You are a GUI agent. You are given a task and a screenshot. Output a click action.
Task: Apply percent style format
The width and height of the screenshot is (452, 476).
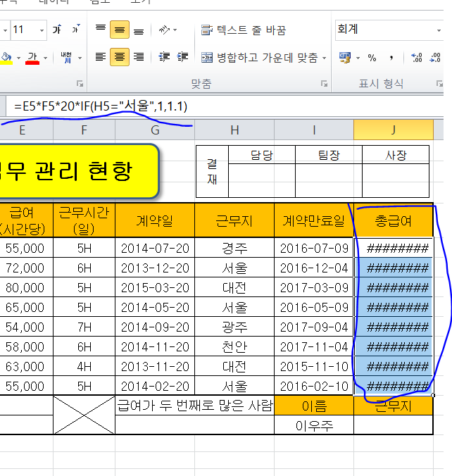click(371, 58)
